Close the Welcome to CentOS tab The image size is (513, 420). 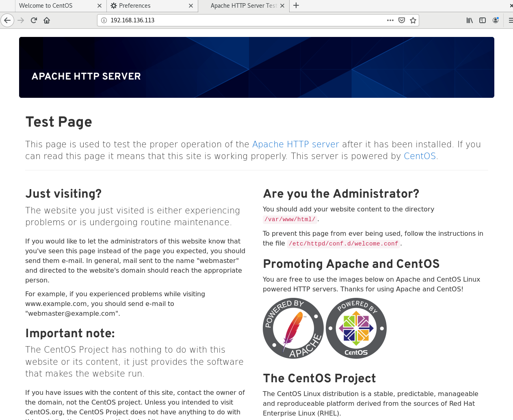[x=100, y=6]
